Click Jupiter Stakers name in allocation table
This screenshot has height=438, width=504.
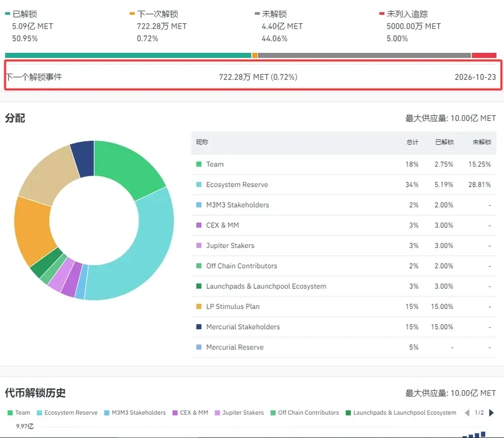click(x=230, y=245)
